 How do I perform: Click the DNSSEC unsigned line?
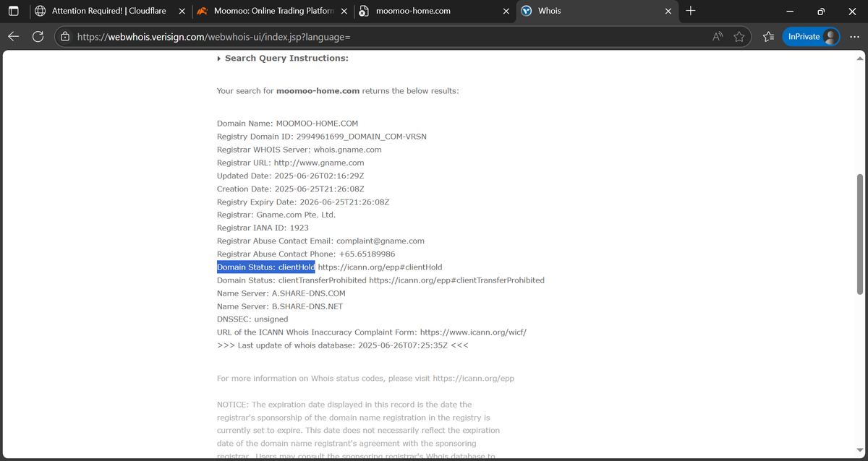coord(252,319)
